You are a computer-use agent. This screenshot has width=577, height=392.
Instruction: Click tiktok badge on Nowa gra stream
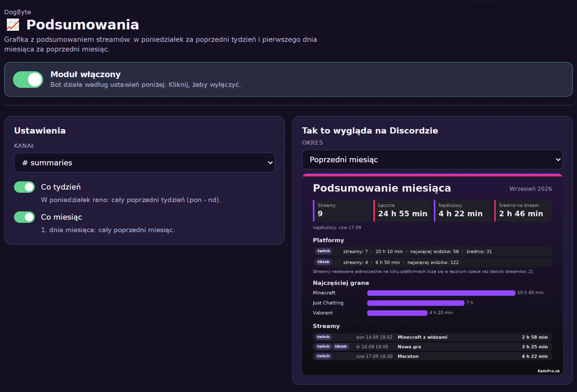point(341,346)
